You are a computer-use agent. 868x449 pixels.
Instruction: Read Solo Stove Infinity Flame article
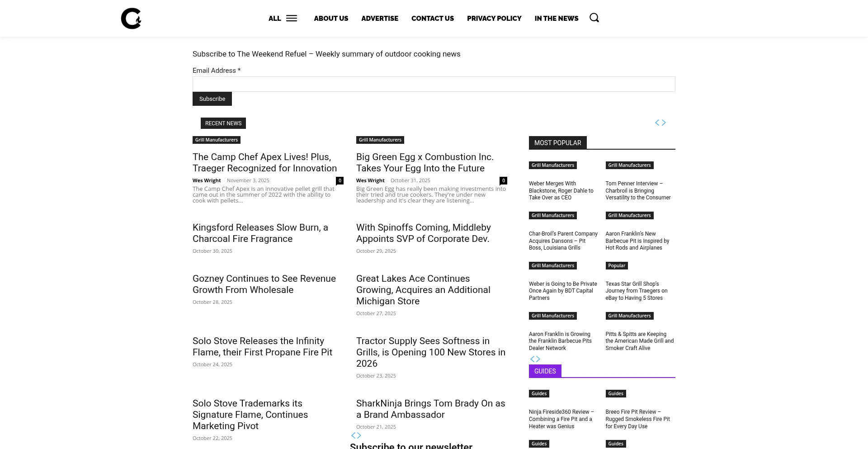tap(262, 347)
